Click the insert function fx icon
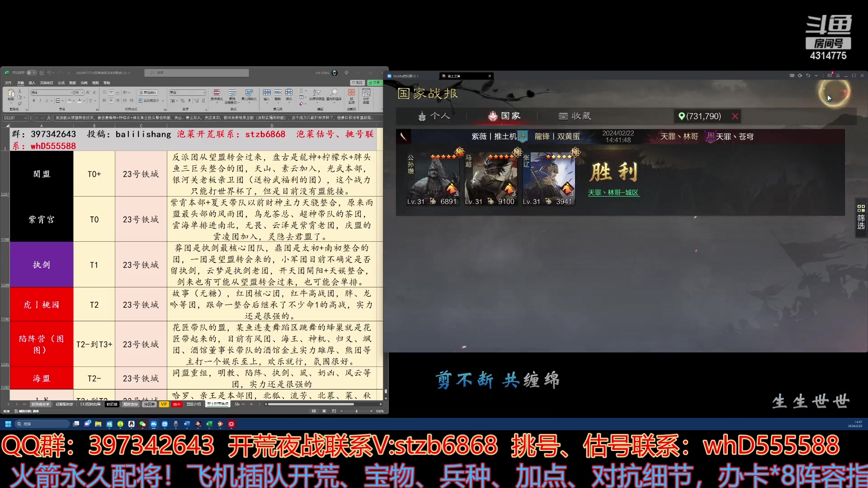 tap(48, 118)
